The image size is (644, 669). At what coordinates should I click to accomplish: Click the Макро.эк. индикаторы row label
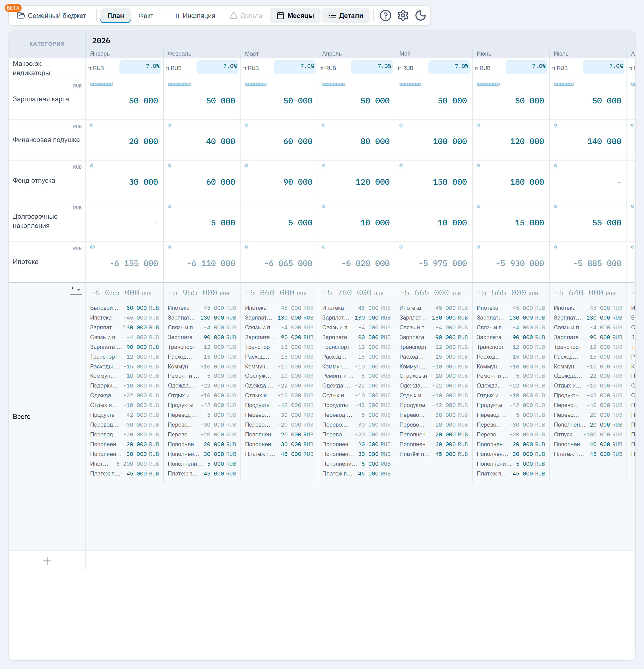pos(31,68)
